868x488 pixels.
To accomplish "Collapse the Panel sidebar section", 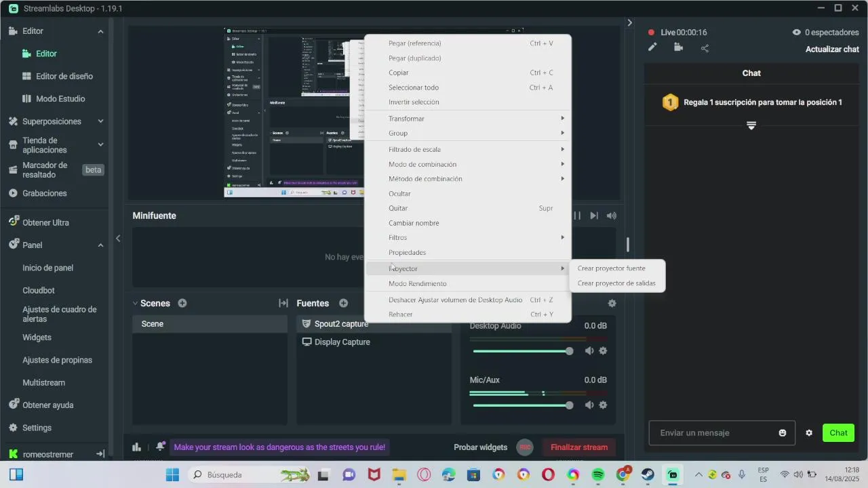I will click(100, 245).
